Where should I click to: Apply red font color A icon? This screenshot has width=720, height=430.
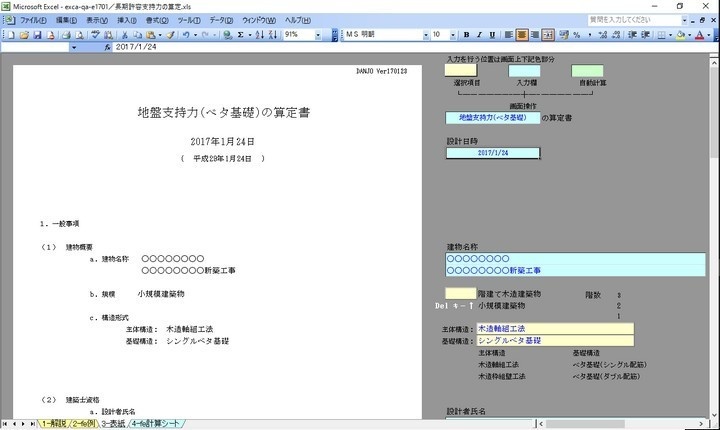click(700, 35)
